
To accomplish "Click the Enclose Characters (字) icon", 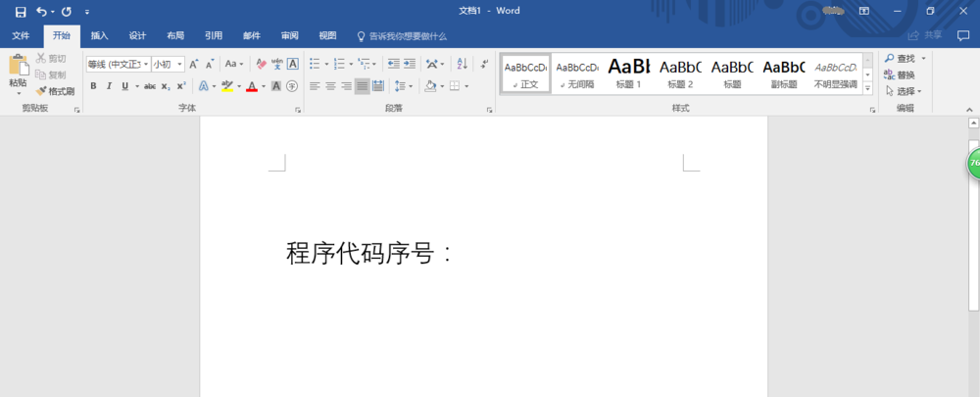I will 292,86.
